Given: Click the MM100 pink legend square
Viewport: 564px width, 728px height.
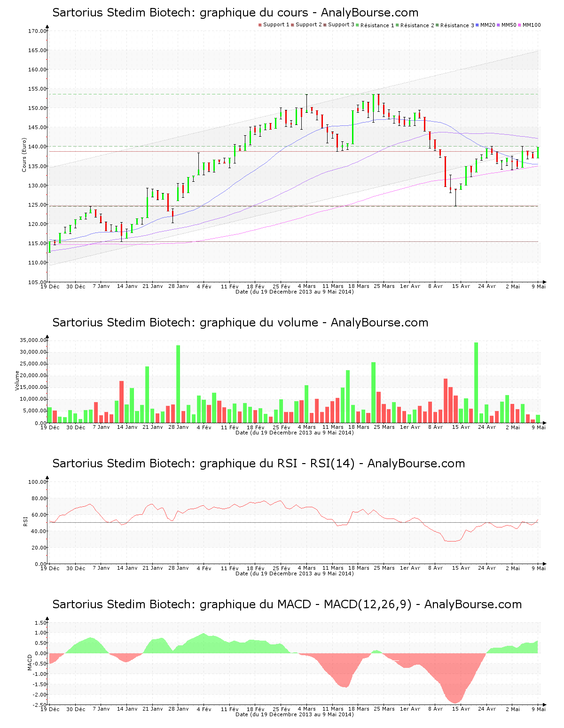Looking at the screenshot, I should (520, 25).
